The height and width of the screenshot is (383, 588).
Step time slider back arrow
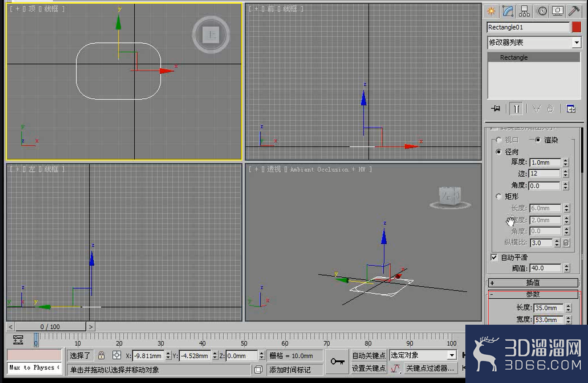tap(10, 327)
